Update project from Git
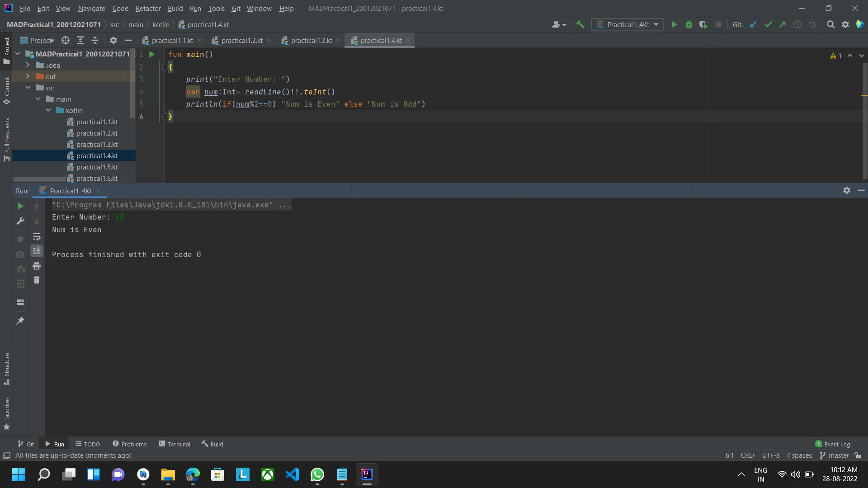The width and height of the screenshot is (868, 488). click(753, 24)
